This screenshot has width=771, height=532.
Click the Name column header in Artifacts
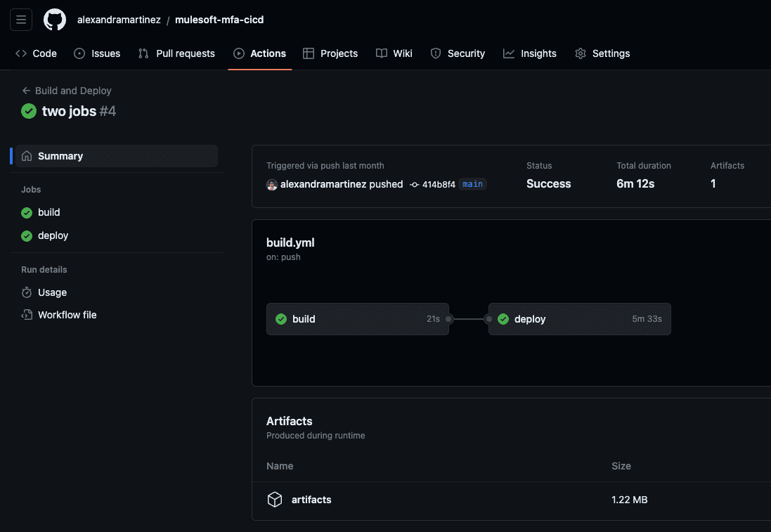[x=280, y=466]
